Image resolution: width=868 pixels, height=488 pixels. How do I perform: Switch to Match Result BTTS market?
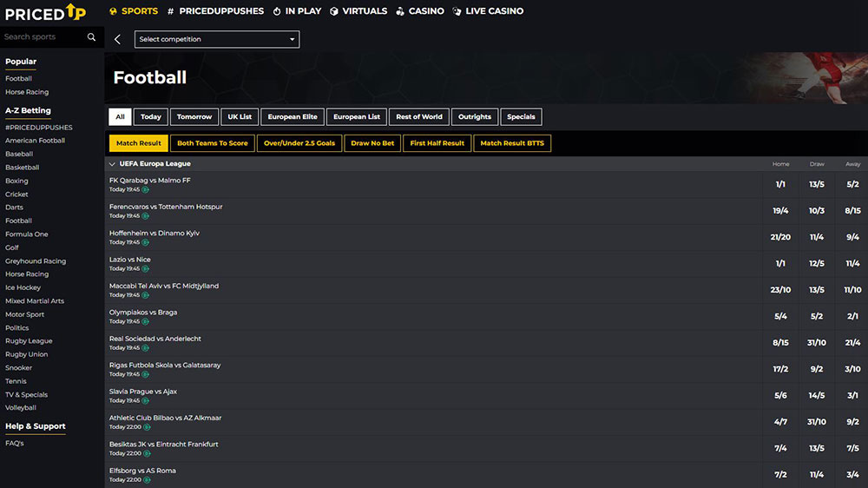[x=512, y=143]
